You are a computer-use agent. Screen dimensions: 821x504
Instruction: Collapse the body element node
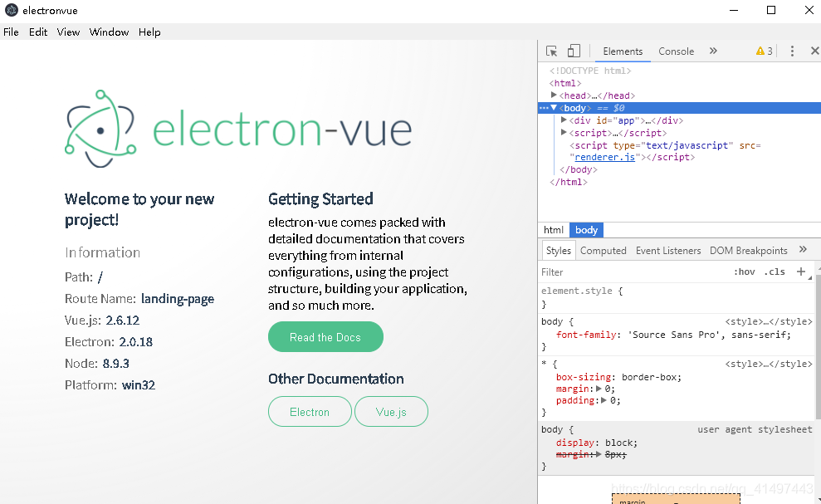coord(554,107)
